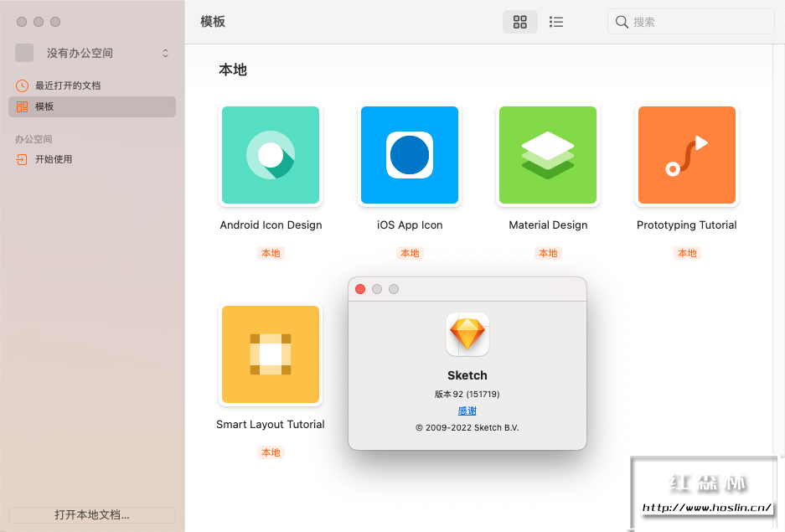Viewport: 785px width, 532px height.
Task: Click the Sketch name in About dialog
Action: (x=467, y=375)
